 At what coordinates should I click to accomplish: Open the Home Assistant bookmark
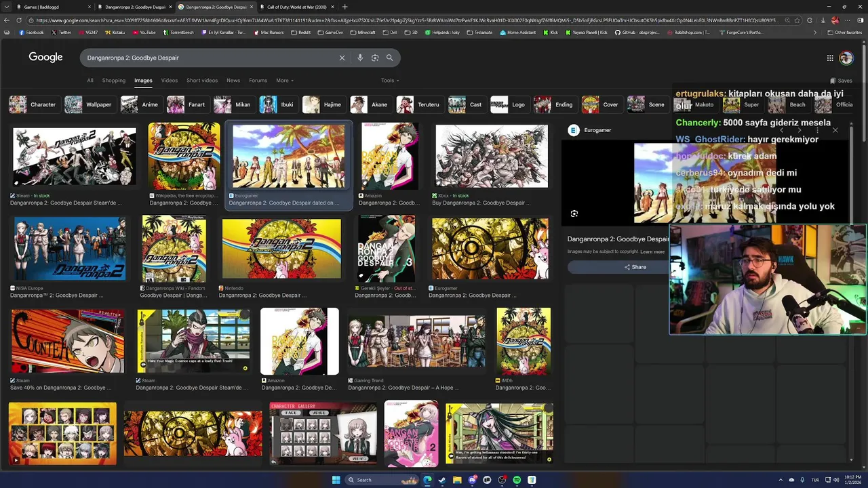[x=519, y=32]
